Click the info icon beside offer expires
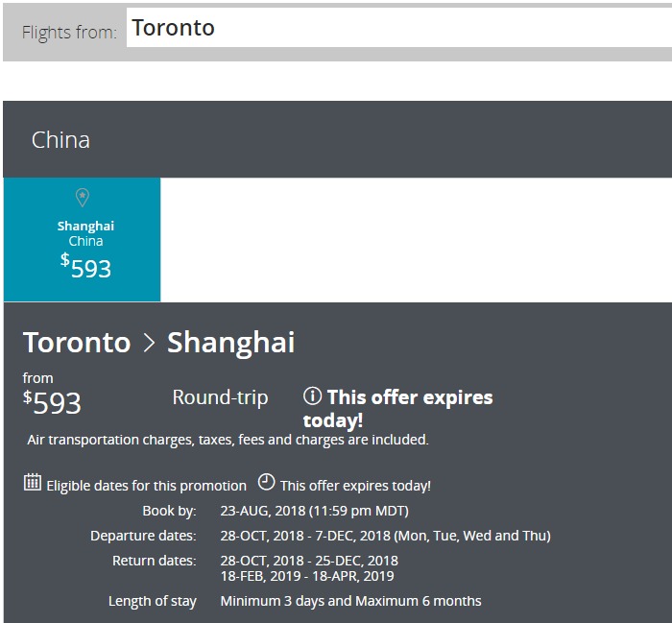672x623 pixels. click(312, 395)
